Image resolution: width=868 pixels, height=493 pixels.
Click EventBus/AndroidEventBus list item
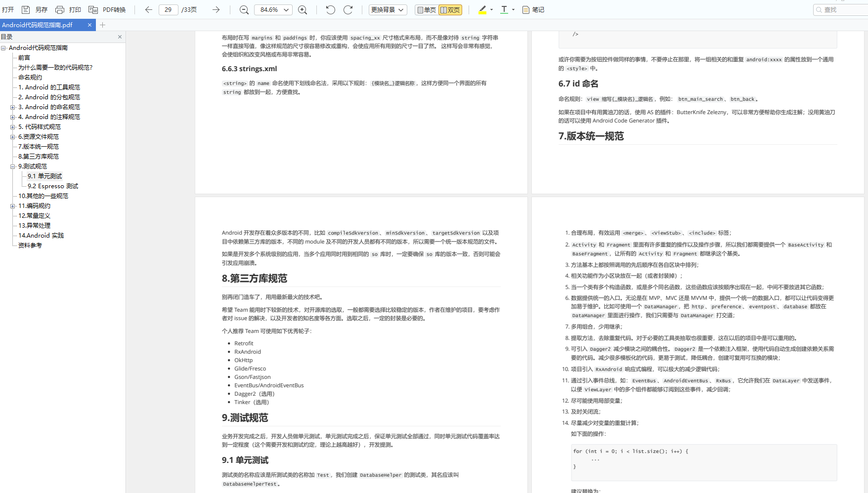click(269, 385)
